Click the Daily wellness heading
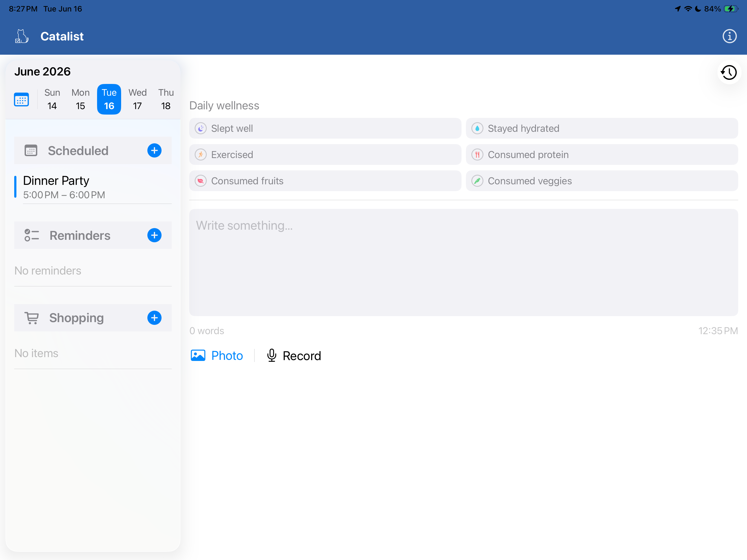The image size is (747, 560). [224, 106]
